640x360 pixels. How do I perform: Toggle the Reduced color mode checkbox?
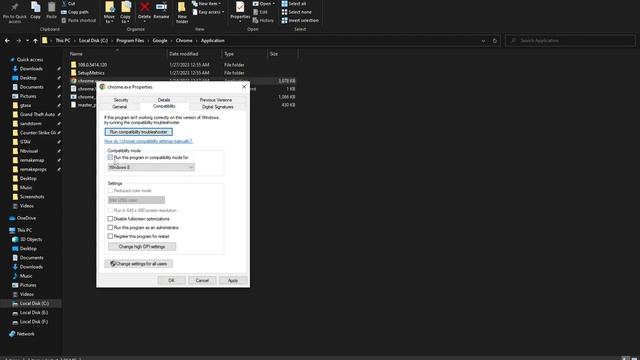110,191
